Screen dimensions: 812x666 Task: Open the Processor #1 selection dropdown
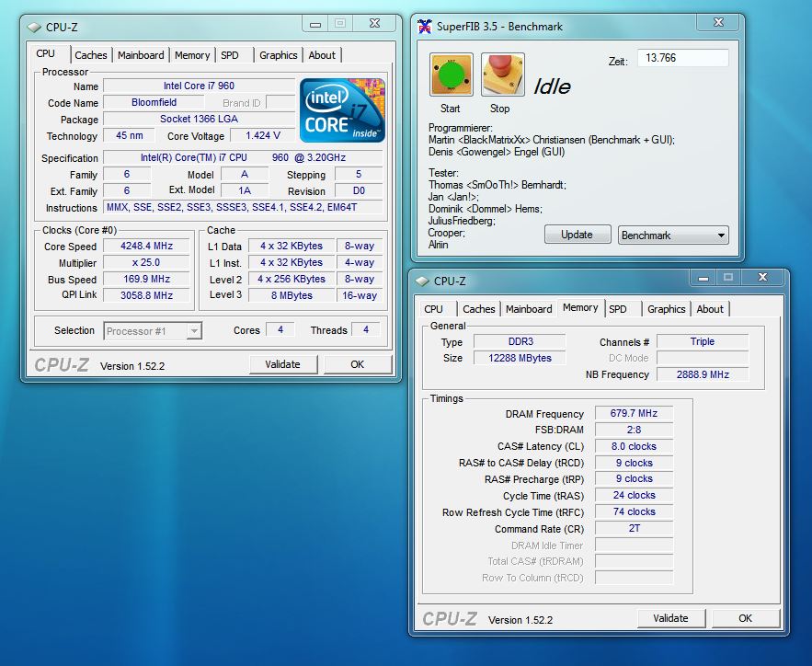click(153, 331)
